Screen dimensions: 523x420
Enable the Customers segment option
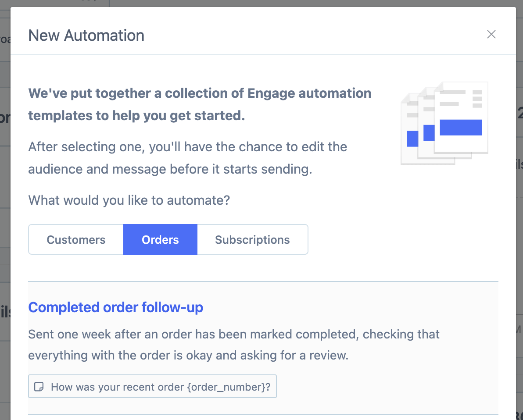[x=75, y=239]
